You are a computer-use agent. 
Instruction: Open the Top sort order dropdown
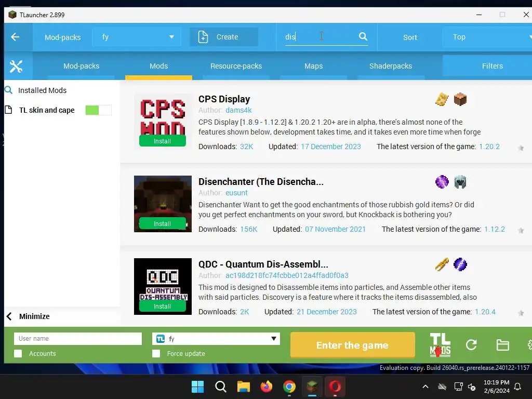pos(487,37)
